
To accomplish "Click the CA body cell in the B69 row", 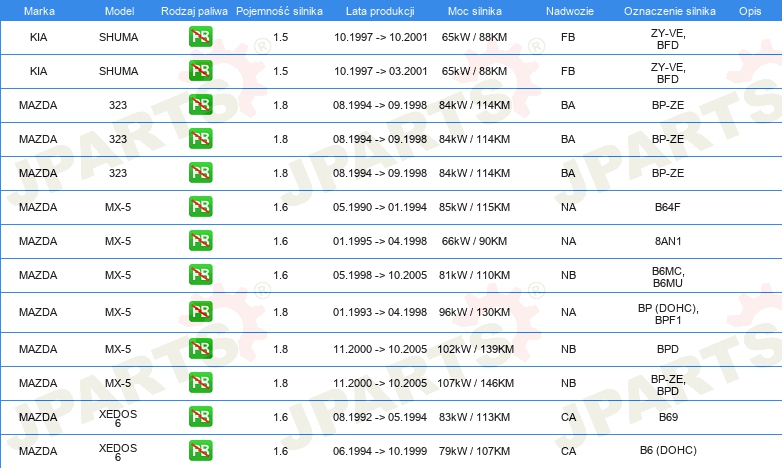I will [568, 417].
